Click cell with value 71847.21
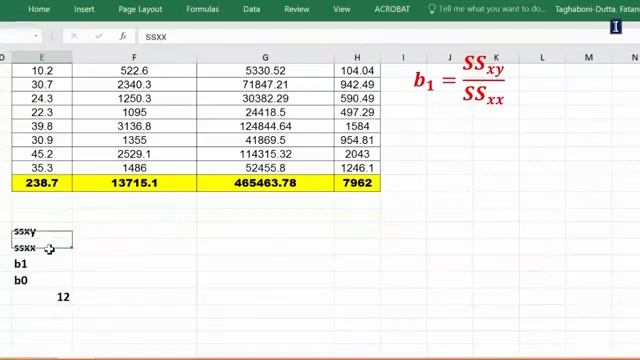This screenshot has height=360, width=640. click(265, 84)
